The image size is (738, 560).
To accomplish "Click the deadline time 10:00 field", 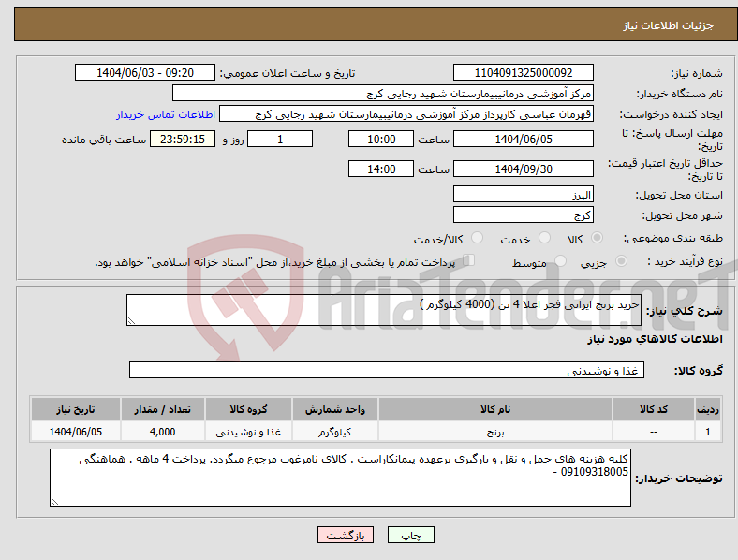I will 381,139.
